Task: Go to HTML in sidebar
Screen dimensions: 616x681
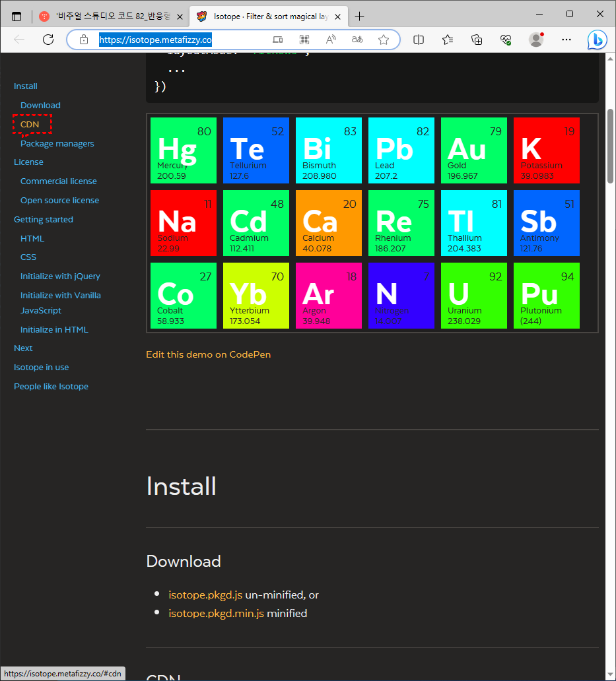Action: point(32,238)
